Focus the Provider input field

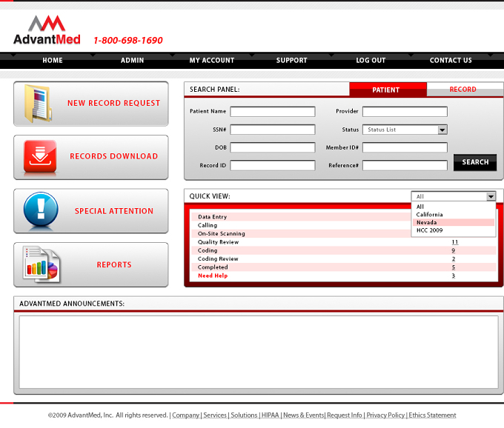tap(405, 112)
